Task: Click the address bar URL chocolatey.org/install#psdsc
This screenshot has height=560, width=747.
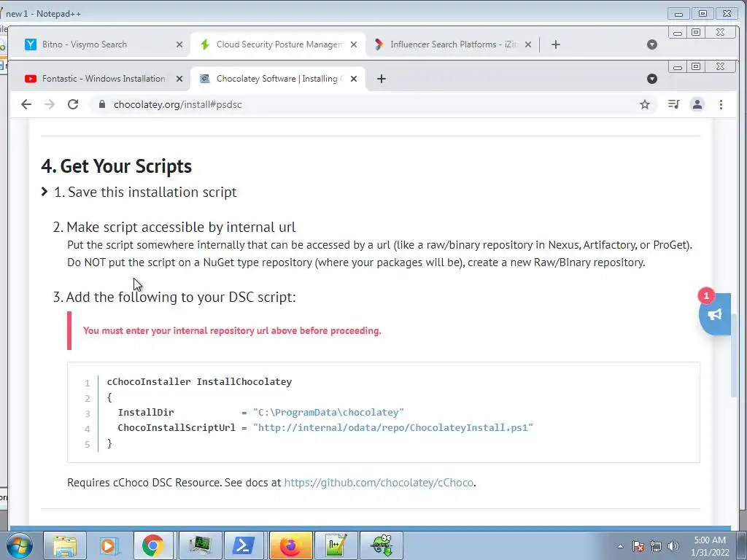Action: pyautogui.click(x=178, y=104)
